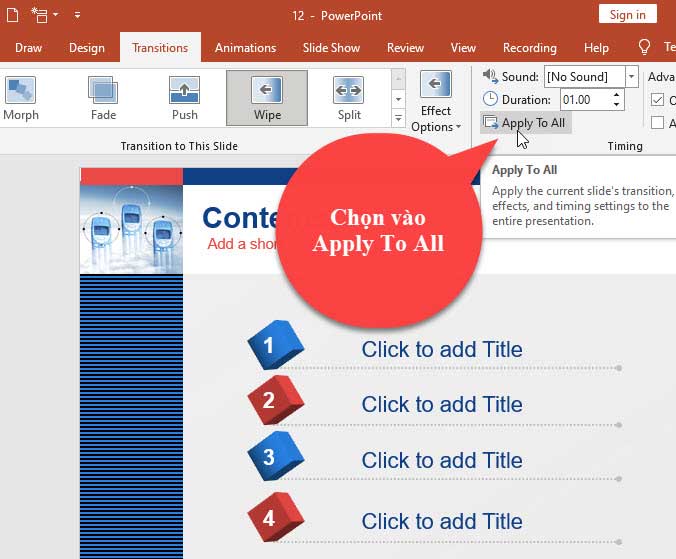Switch to the Animations tab
The width and height of the screenshot is (676, 559).
coord(245,47)
